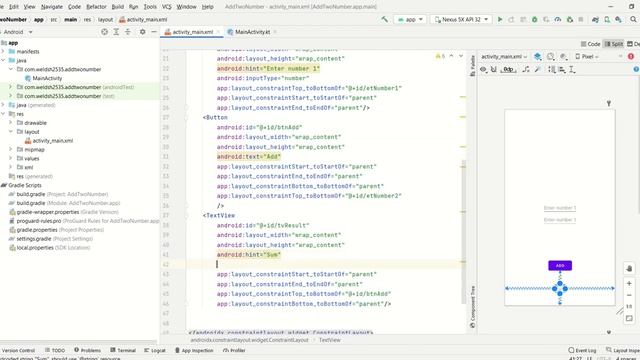Open the design surface layers icon

538,56
